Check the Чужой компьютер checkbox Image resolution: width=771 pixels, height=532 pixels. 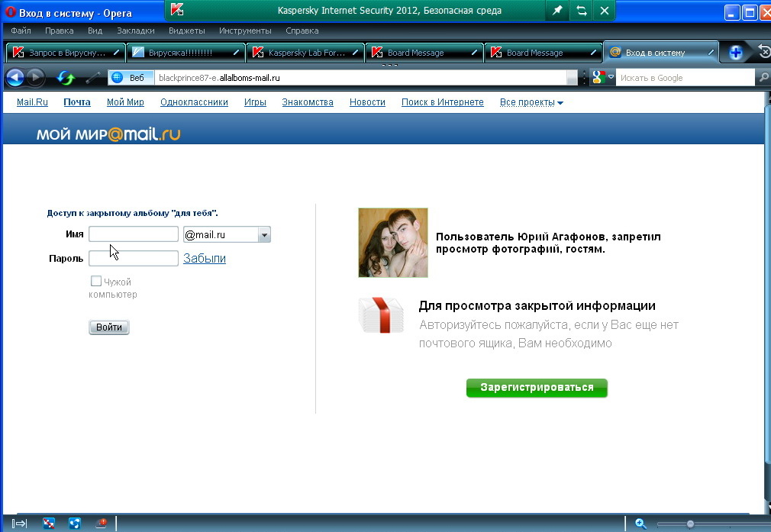point(96,281)
